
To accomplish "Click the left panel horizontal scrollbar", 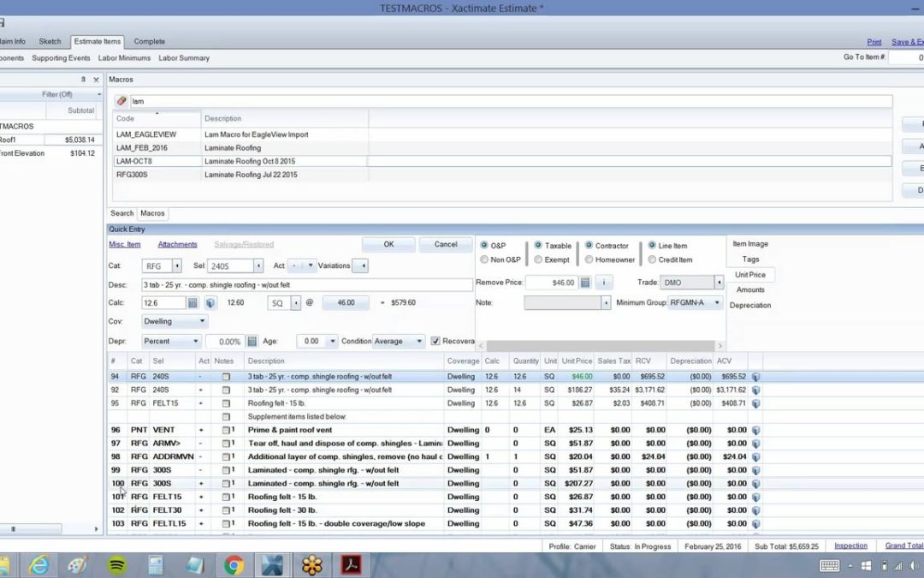I will 31,529.
